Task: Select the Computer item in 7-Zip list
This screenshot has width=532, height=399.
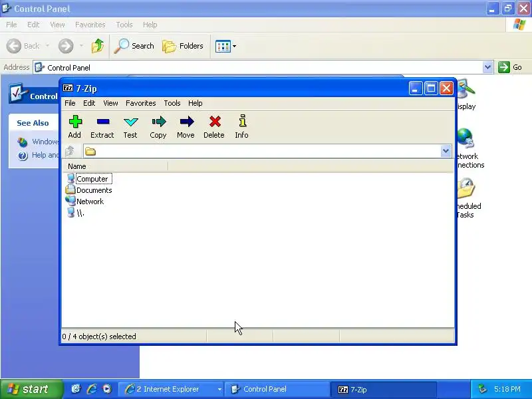Action: (x=92, y=179)
